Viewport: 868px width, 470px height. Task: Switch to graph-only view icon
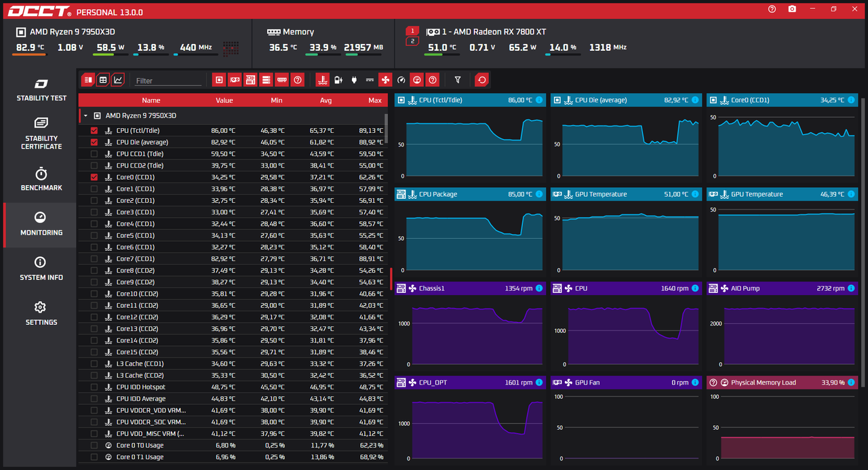pyautogui.click(x=118, y=80)
